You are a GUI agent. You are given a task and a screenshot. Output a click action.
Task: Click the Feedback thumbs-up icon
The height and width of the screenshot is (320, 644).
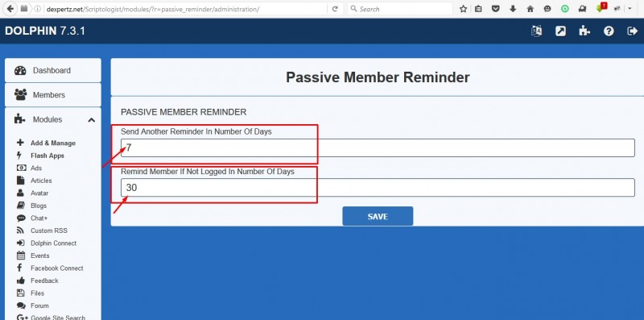[21, 281]
